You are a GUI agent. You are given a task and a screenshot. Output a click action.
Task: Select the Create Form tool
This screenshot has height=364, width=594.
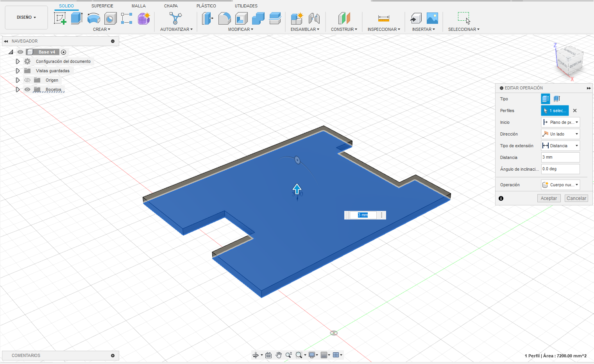point(143,18)
